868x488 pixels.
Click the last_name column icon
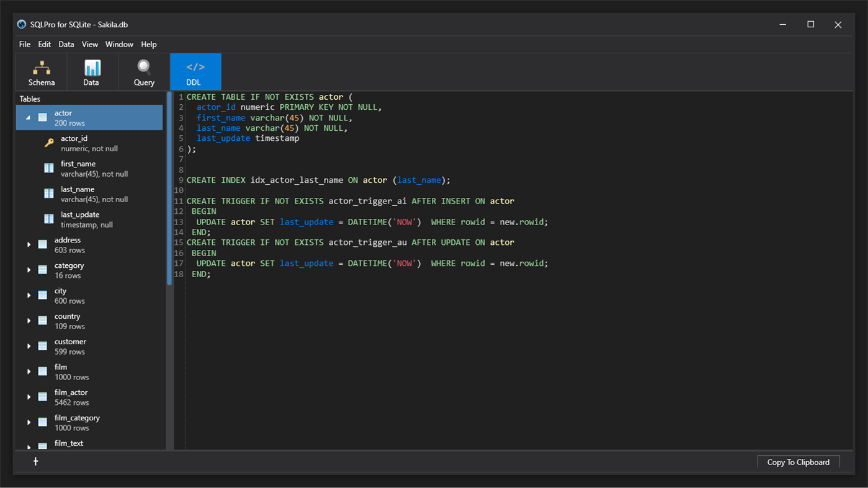49,193
